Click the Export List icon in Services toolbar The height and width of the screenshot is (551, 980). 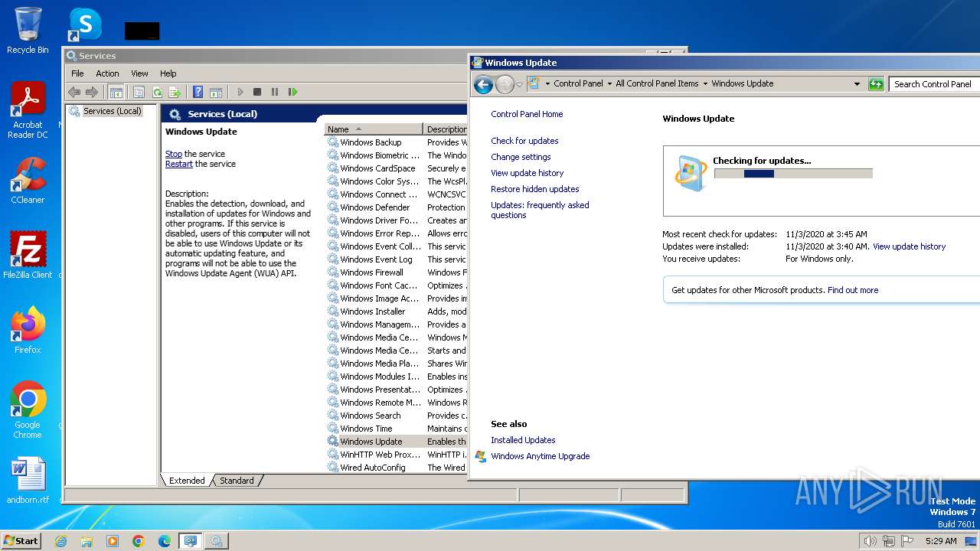pos(175,92)
